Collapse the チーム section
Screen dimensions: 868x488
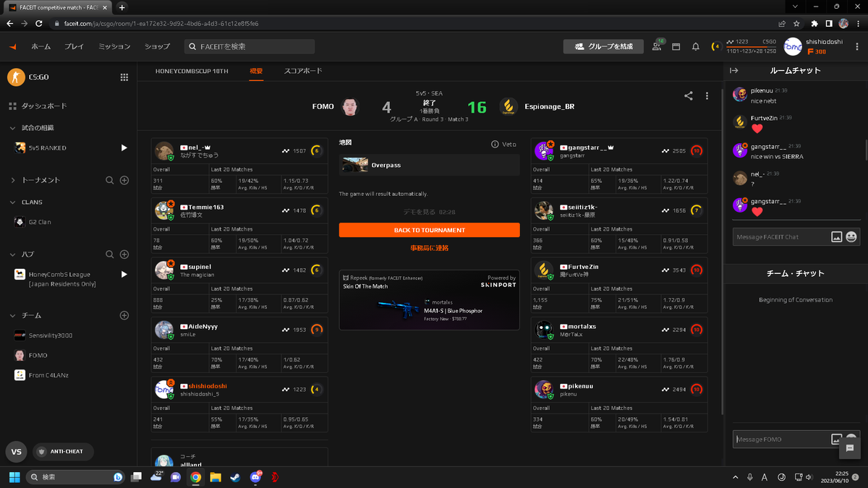point(13,316)
